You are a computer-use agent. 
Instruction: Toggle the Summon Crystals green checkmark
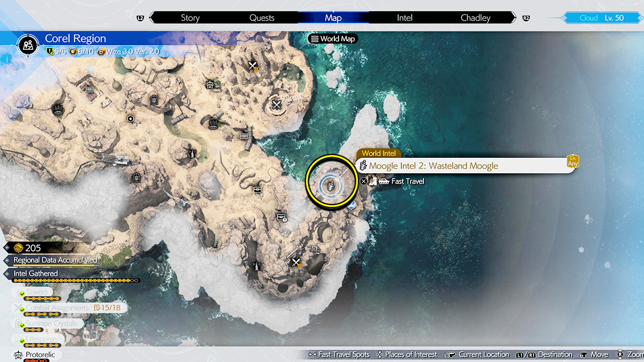pyautogui.click(x=21, y=324)
